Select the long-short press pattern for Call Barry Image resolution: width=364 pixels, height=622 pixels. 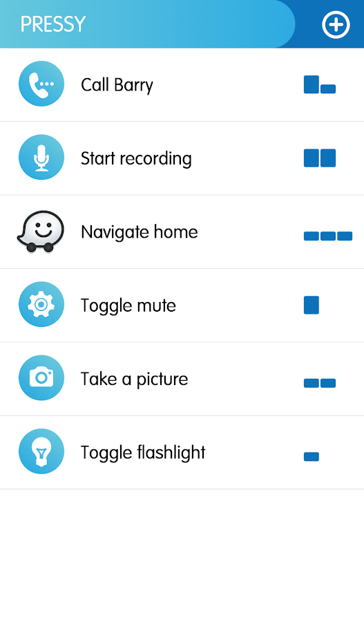tap(320, 84)
